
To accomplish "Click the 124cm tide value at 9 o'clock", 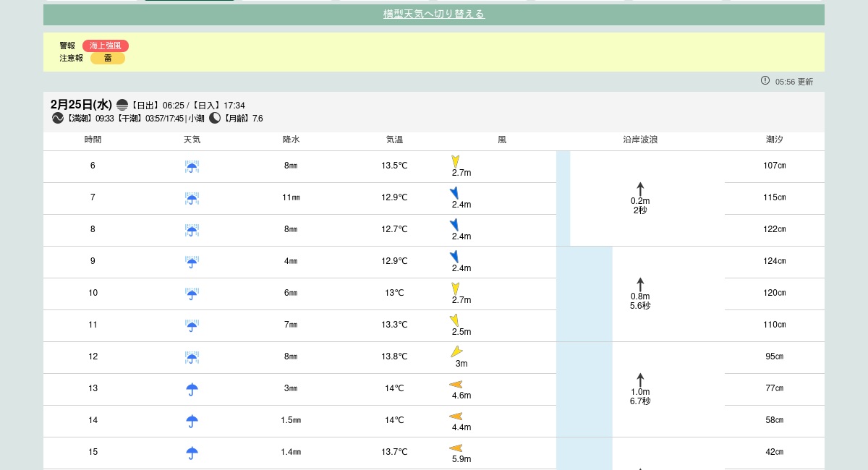I will (x=775, y=261).
